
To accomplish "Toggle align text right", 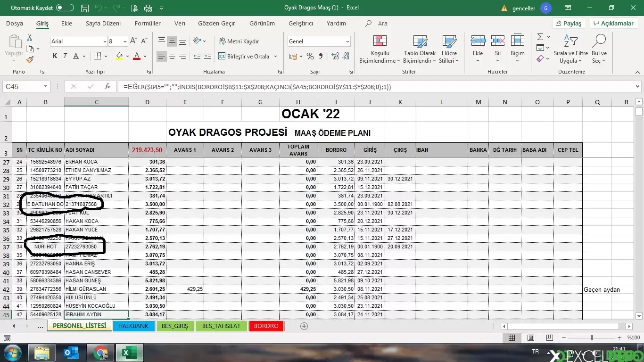I will click(182, 56).
